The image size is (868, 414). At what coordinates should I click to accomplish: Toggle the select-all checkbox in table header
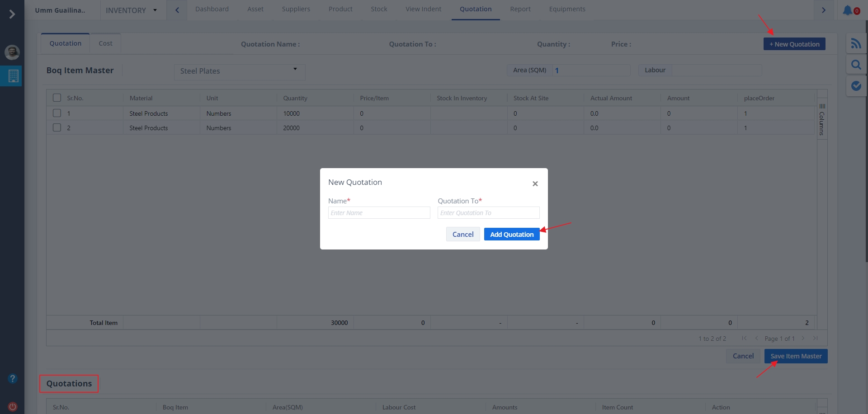(x=57, y=98)
